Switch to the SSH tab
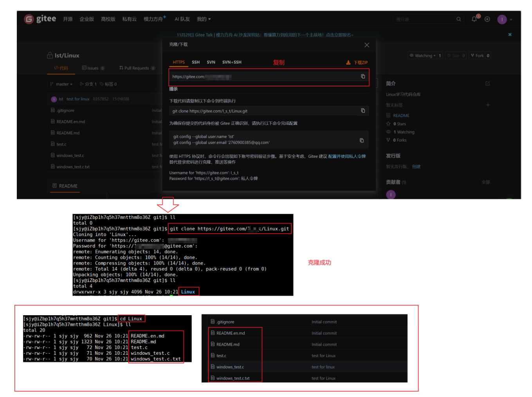Image resolution: width=532 pixels, height=397 pixels. point(196,62)
